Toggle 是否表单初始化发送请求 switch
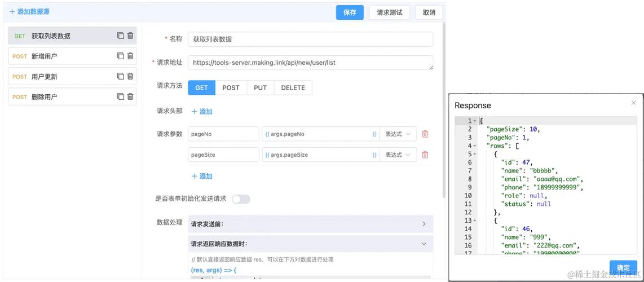This screenshot has height=282, width=644. click(241, 199)
